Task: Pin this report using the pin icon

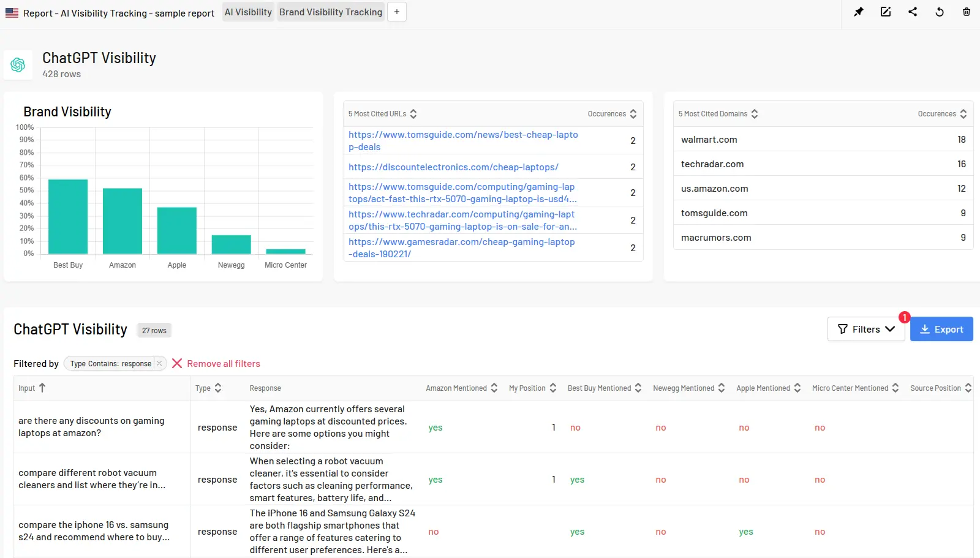Action: (x=859, y=12)
